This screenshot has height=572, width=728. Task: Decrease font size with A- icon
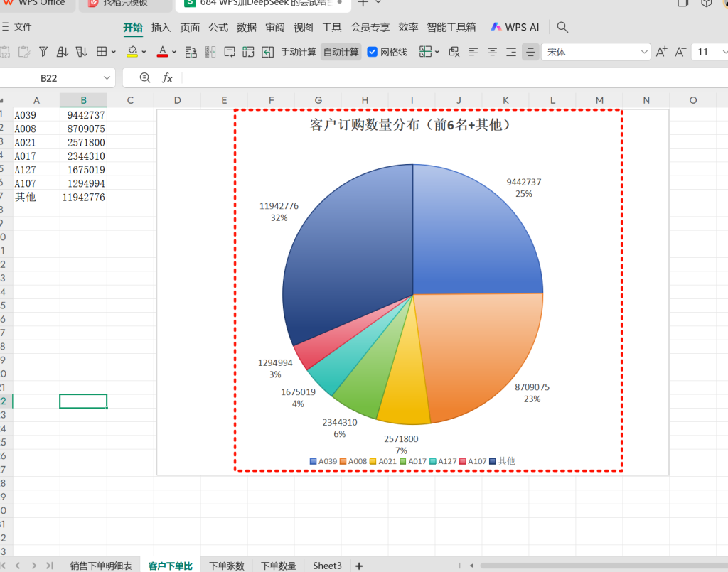coord(680,51)
